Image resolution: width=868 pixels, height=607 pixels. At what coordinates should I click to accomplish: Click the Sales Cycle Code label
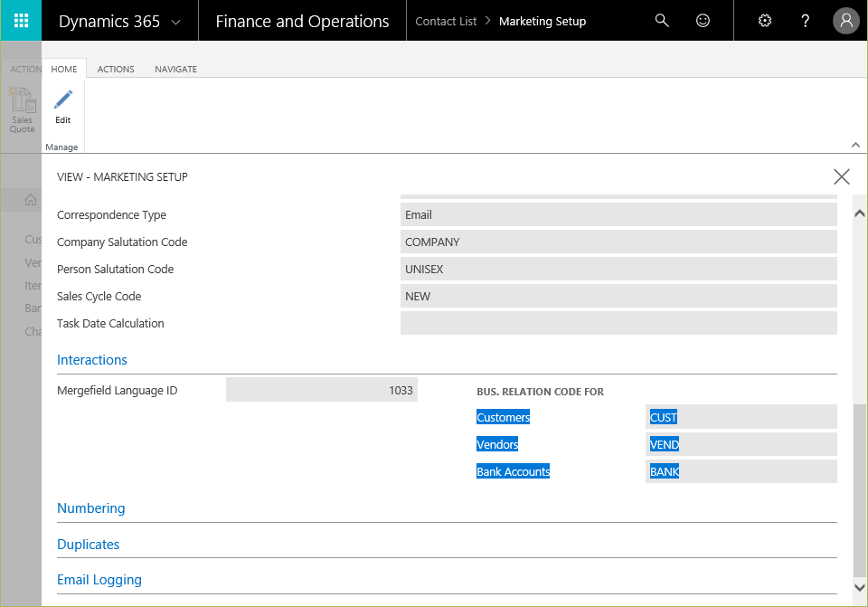pos(99,297)
